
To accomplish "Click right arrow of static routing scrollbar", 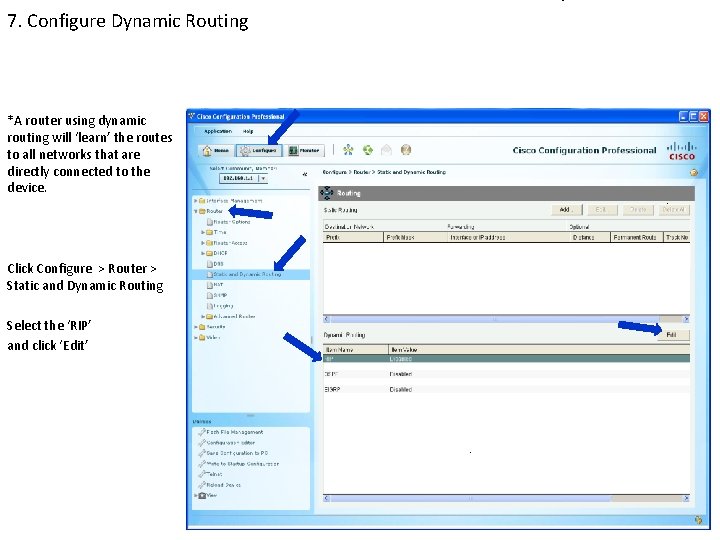I will click(x=686, y=319).
